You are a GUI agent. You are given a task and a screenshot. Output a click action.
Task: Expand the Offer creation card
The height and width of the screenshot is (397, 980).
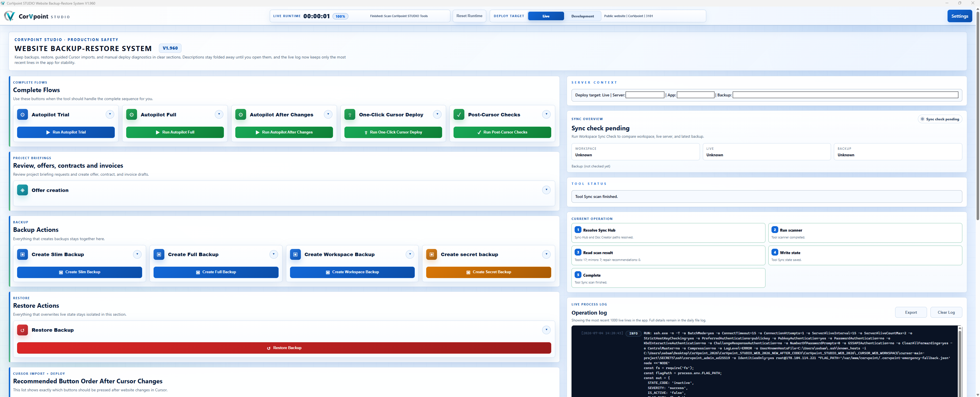[546, 190]
